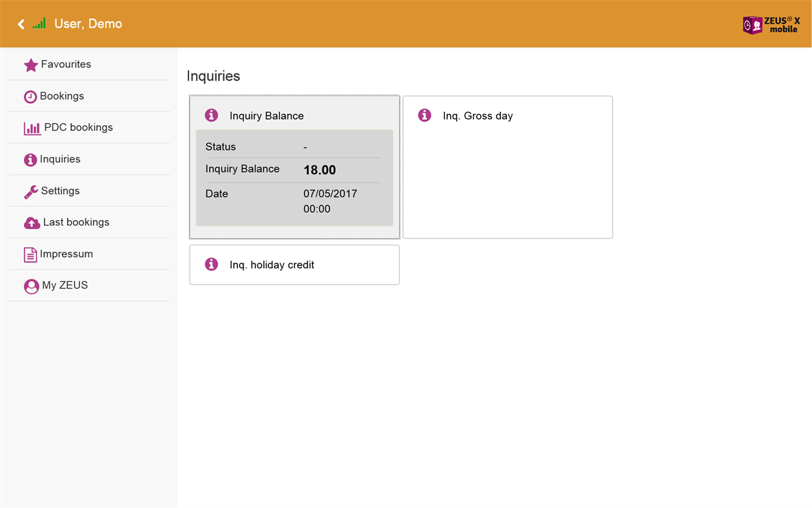Click the info icon on Inq. holiday credit tile

pos(211,264)
